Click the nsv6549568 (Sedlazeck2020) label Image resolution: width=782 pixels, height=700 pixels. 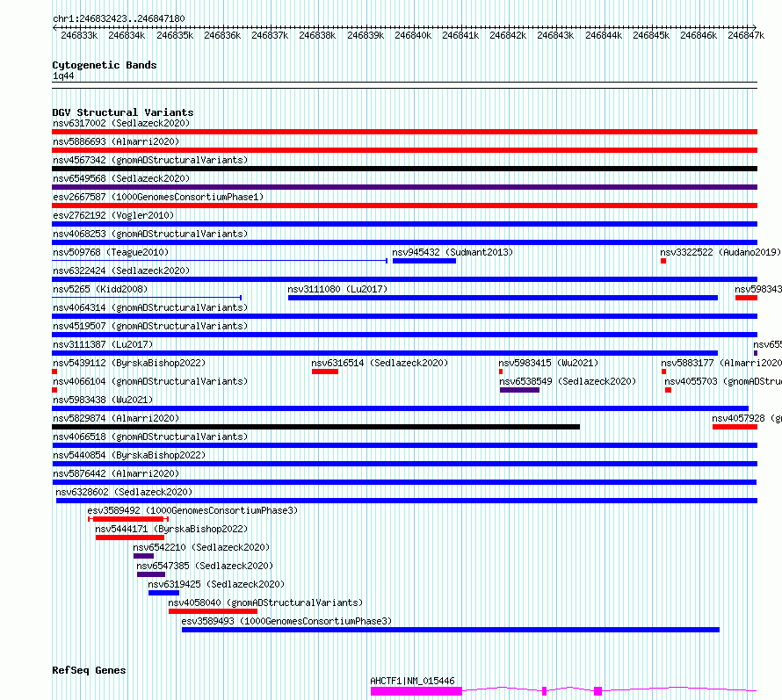[x=121, y=178]
